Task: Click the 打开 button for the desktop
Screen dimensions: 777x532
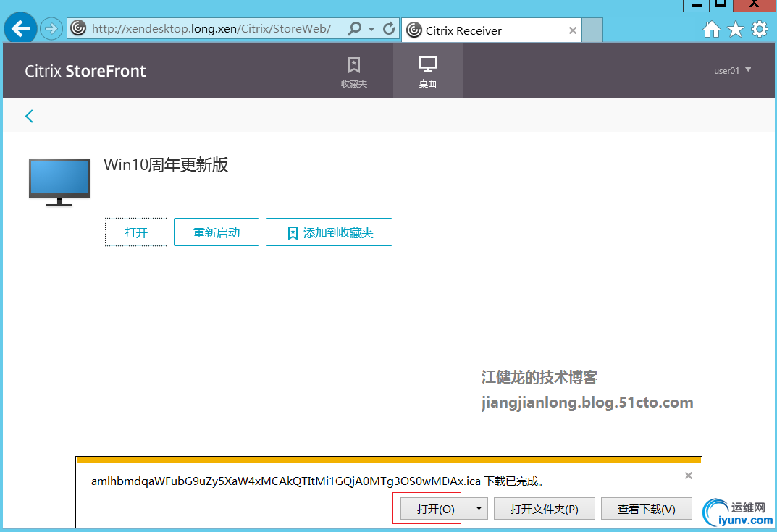Action: click(136, 232)
